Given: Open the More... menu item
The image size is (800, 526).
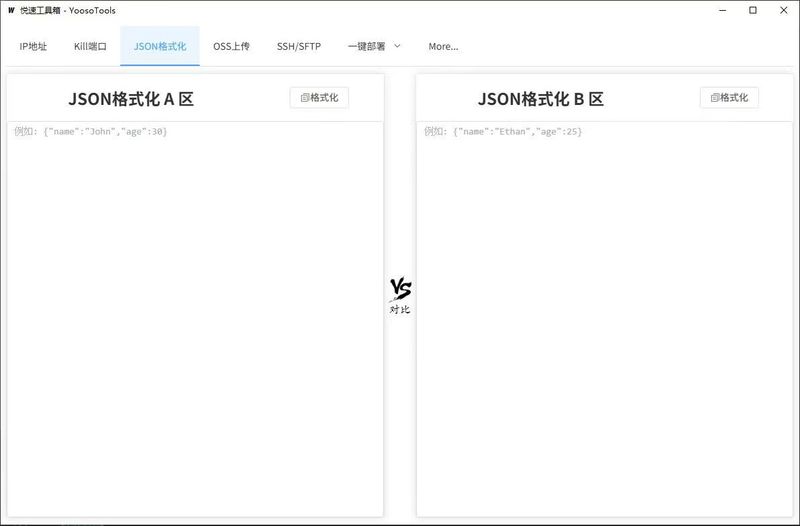Looking at the screenshot, I should (443, 46).
